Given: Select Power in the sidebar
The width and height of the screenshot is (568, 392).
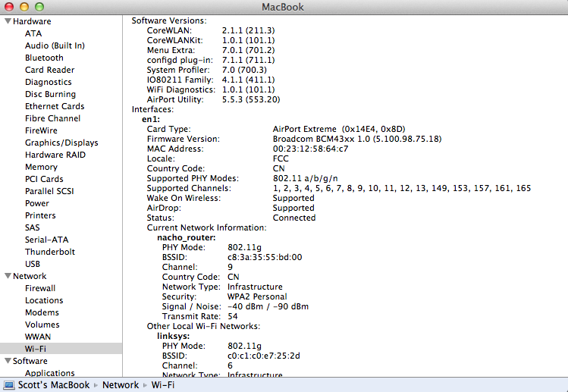Looking at the screenshot, I should pos(37,203).
